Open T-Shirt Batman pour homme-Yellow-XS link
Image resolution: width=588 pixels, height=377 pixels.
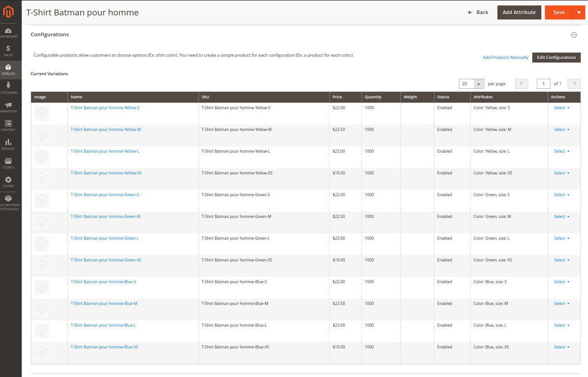[106, 173]
